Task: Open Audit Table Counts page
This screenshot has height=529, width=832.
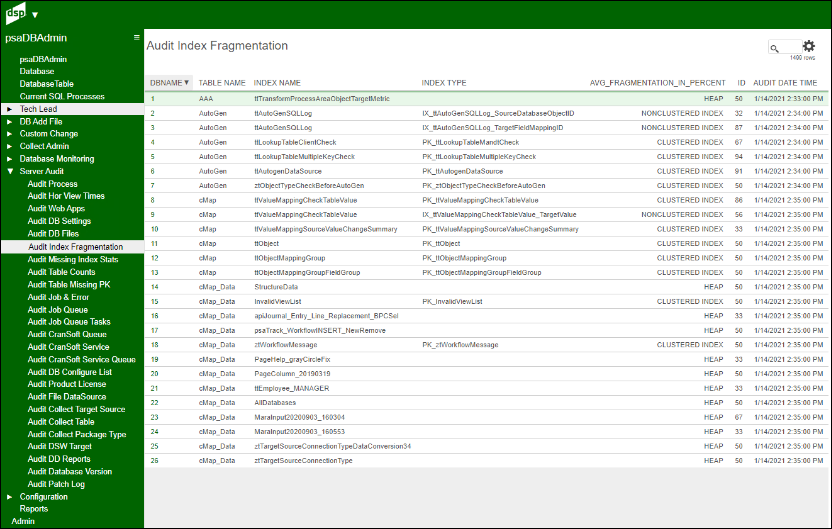Action: point(62,272)
